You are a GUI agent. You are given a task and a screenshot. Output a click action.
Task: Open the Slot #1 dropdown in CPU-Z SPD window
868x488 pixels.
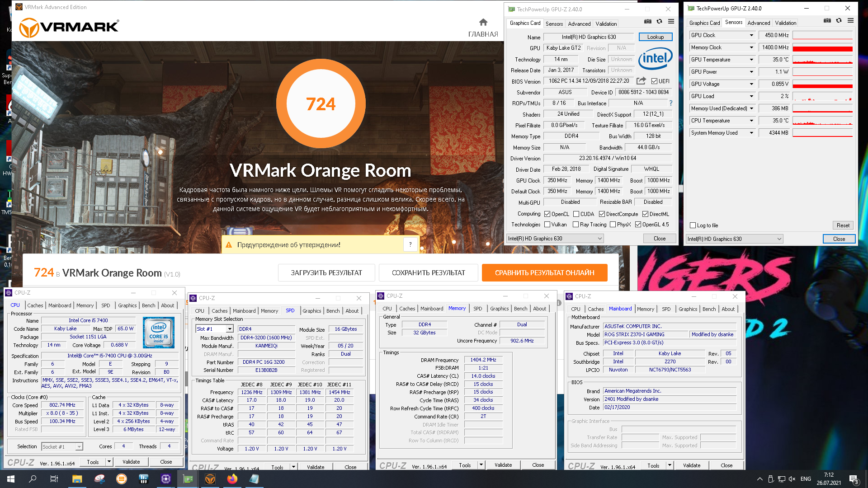(x=230, y=329)
